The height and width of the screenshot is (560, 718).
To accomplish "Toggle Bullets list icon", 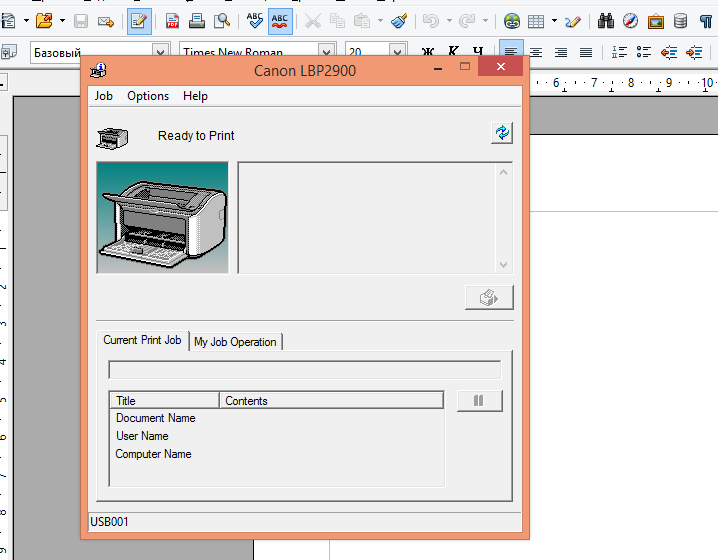I will pos(644,52).
